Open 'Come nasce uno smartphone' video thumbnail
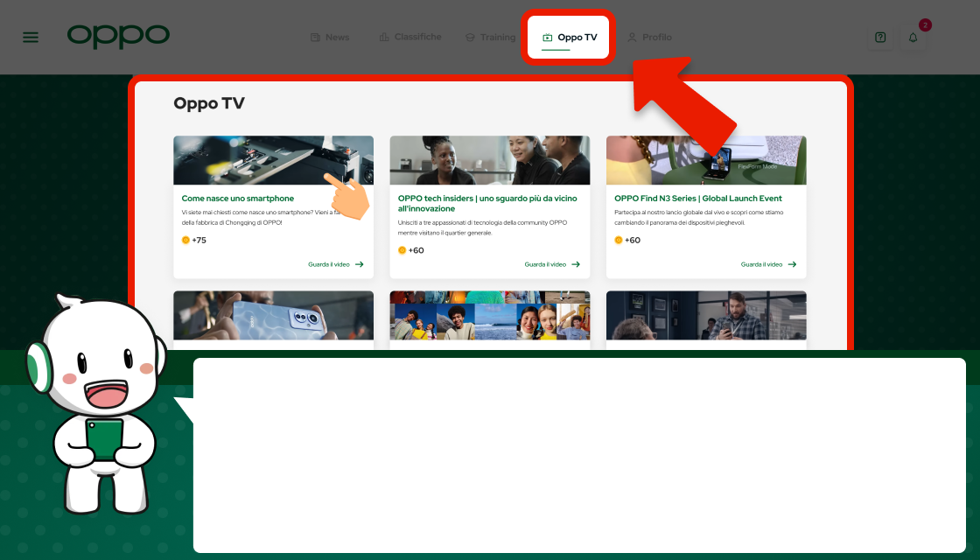 point(273,160)
